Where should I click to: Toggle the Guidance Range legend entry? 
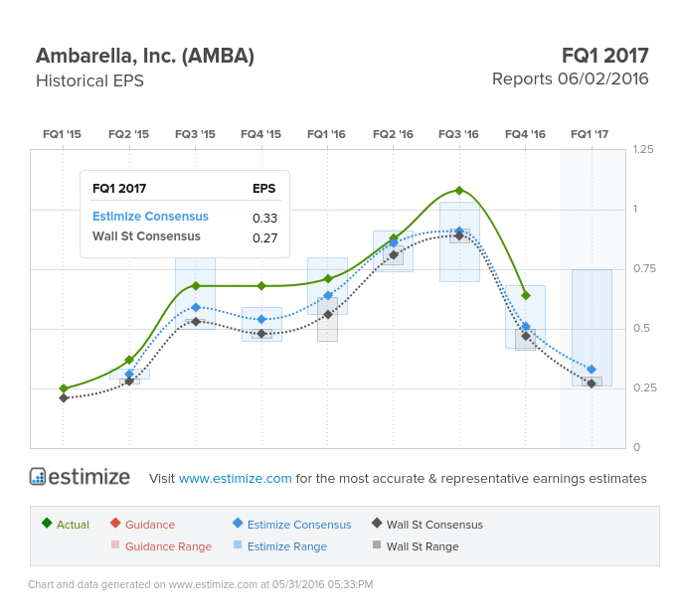161,546
